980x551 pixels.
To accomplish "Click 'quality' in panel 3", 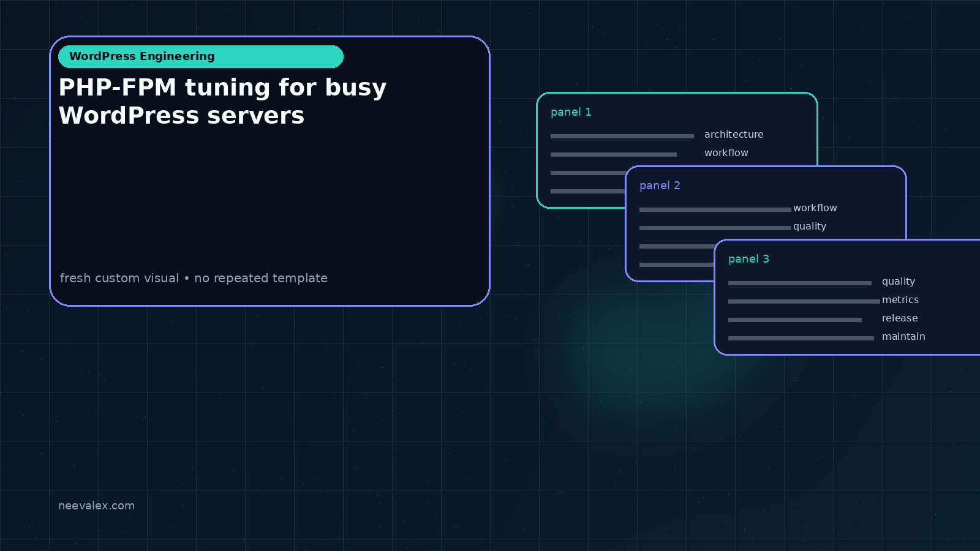I will tap(899, 282).
